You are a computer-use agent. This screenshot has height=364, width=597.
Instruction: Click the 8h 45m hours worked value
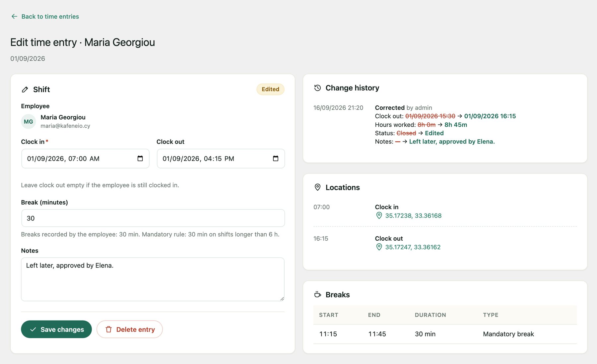[x=456, y=125]
